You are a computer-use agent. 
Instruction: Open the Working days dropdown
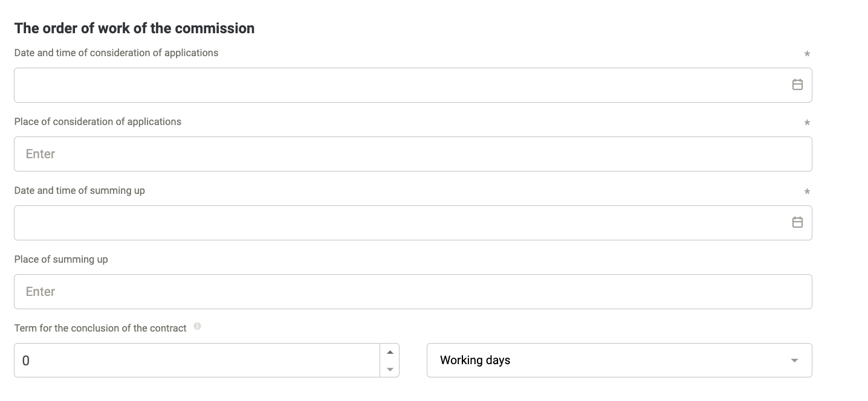pos(619,361)
